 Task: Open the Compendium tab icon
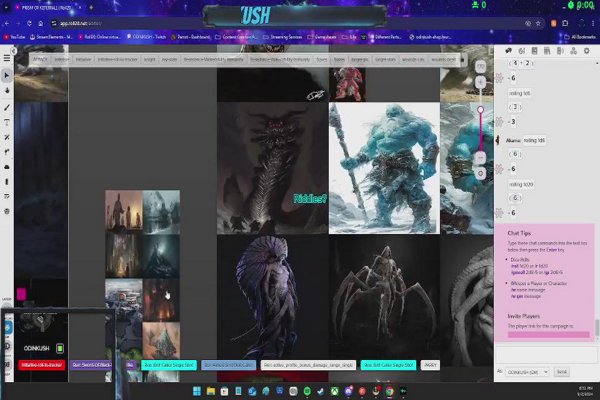(x=547, y=51)
